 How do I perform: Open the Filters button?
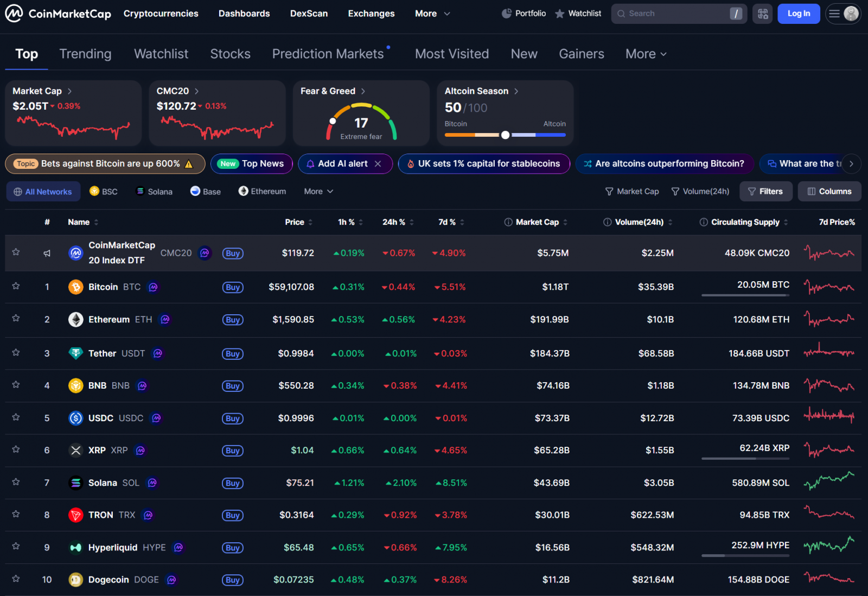coord(765,191)
